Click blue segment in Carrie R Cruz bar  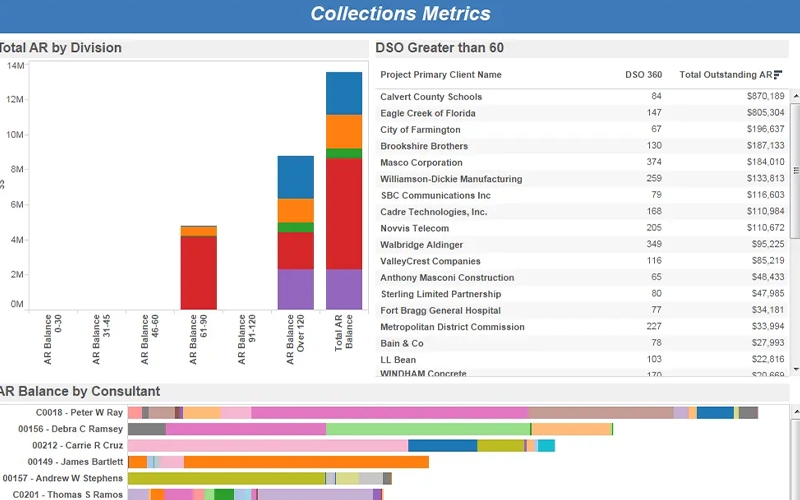point(442,445)
